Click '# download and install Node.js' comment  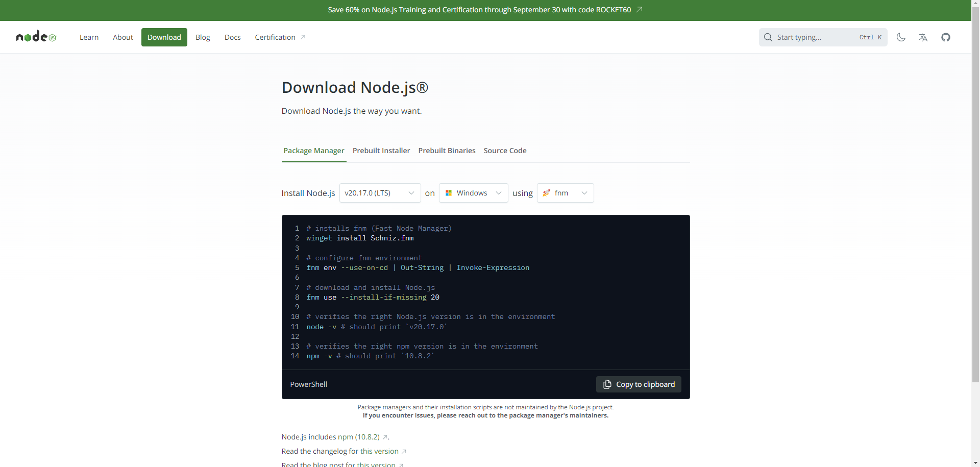click(x=371, y=288)
